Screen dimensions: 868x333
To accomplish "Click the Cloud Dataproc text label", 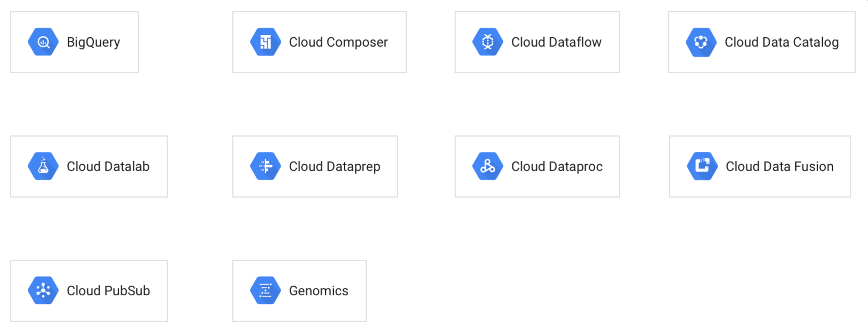I will click(557, 166).
